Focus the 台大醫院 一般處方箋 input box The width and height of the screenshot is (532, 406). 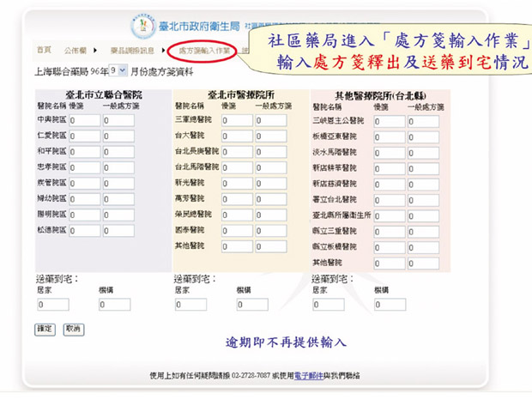click(x=270, y=136)
